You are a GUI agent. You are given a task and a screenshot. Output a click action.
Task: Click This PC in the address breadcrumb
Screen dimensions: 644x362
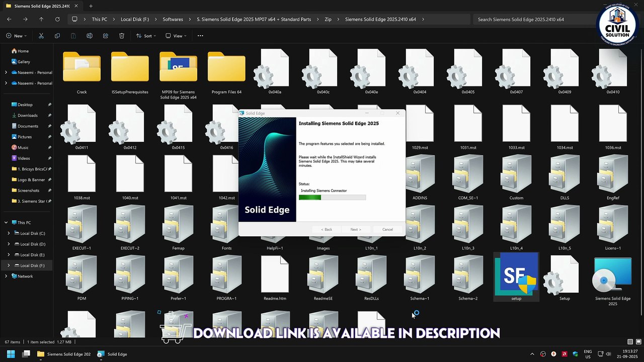[99, 19]
